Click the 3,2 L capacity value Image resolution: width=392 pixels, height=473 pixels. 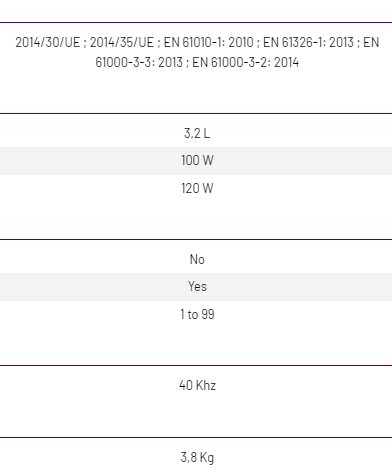click(x=197, y=133)
